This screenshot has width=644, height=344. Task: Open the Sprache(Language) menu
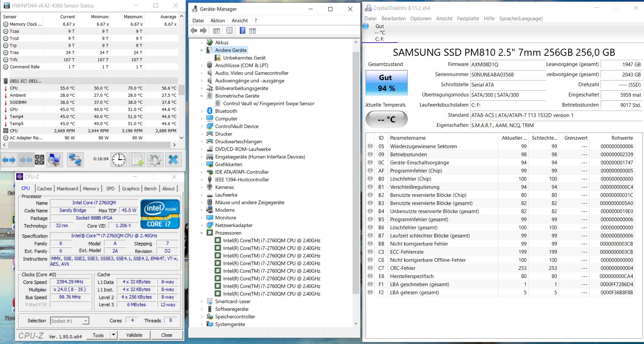(521, 19)
